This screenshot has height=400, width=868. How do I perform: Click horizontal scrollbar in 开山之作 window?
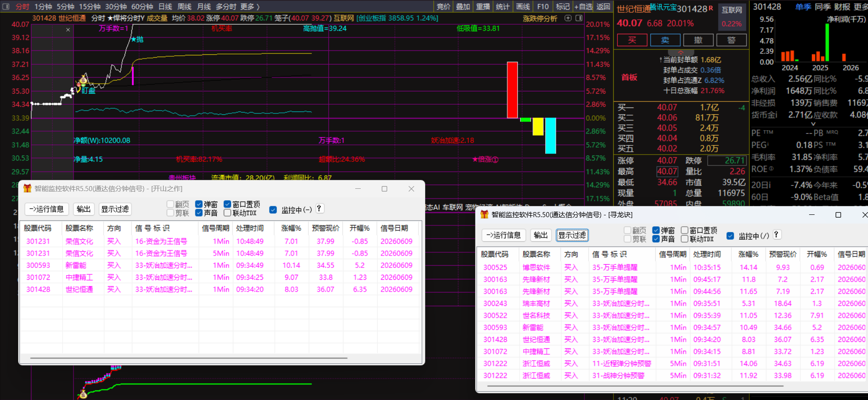[x=189, y=358]
